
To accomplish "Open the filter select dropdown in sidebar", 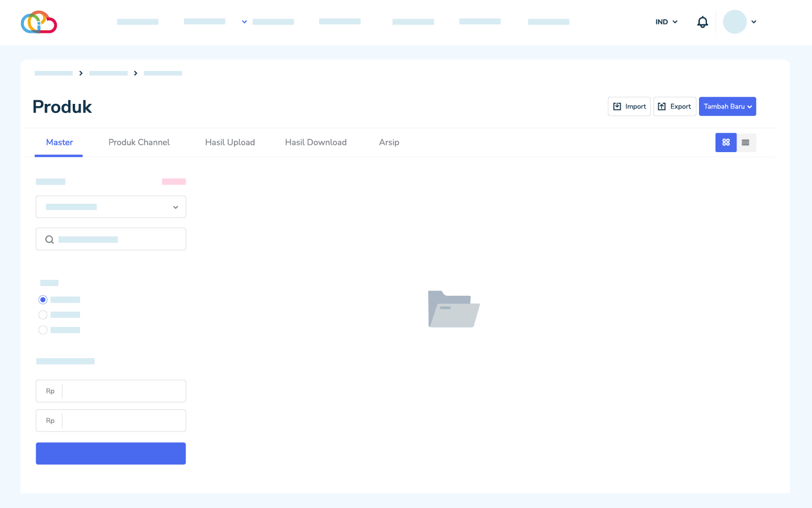I will pos(111,207).
